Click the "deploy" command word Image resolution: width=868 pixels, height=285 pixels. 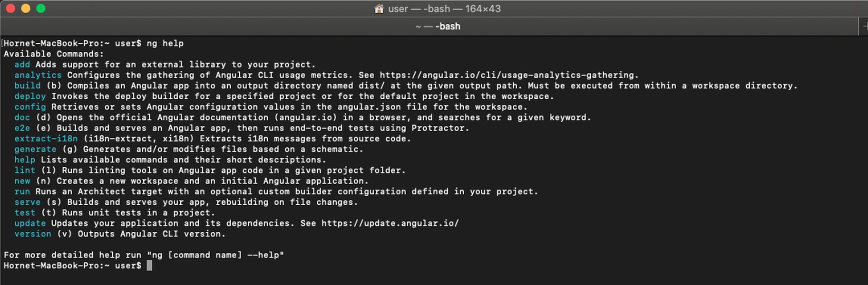point(30,96)
